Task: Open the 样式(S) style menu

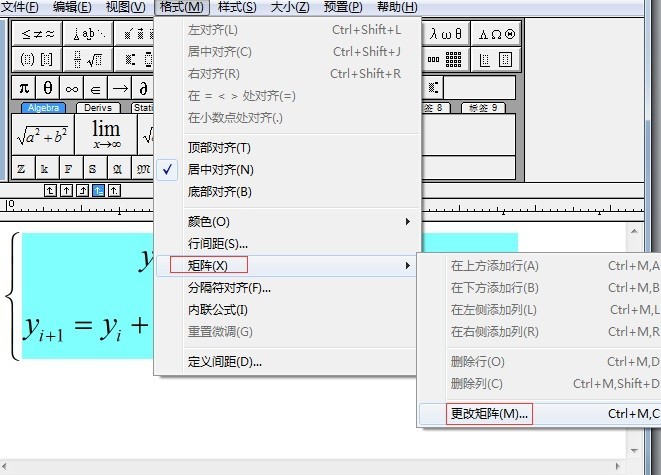Action: 236,7
